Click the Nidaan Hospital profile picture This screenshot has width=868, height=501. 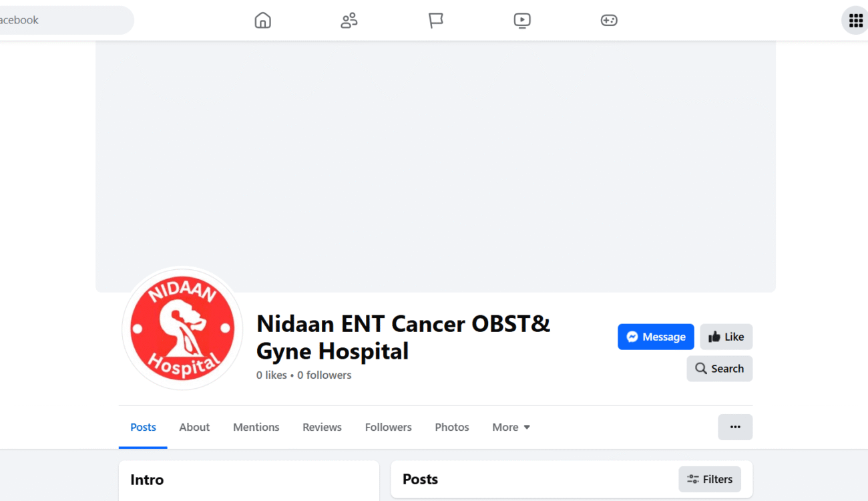(182, 329)
